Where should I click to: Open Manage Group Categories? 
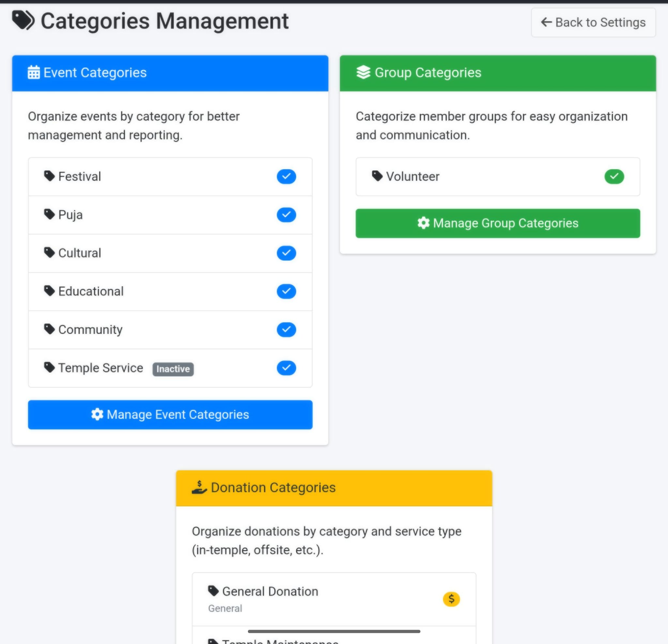coord(498,224)
